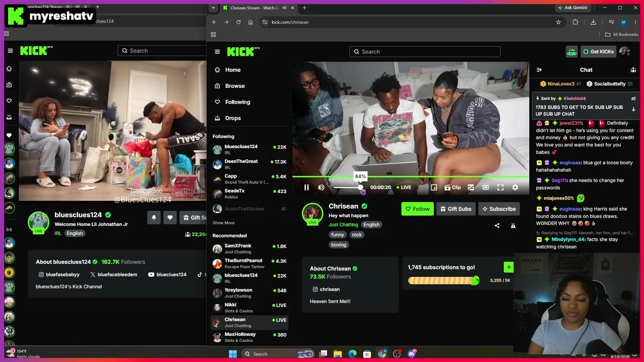The height and width of the screenshot is (362, 644).
Task: Subscribe to Chrisean's channel
Action: (x=499, y=209)
